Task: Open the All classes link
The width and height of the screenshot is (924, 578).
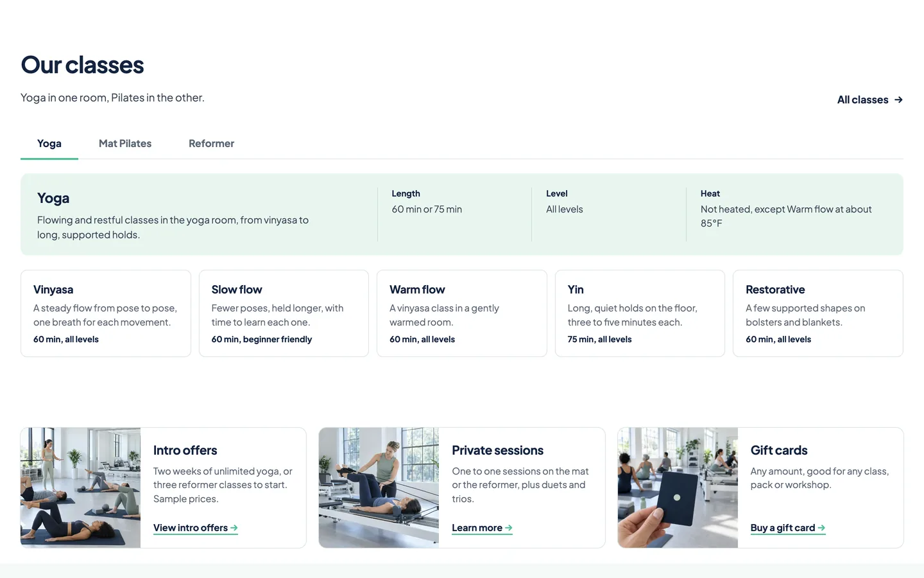Action: click(870, 100)
